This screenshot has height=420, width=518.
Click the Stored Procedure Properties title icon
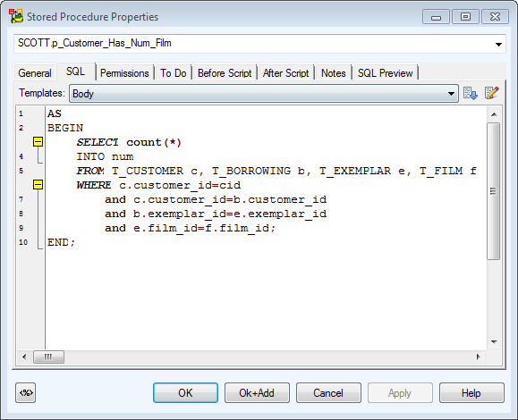16,16
